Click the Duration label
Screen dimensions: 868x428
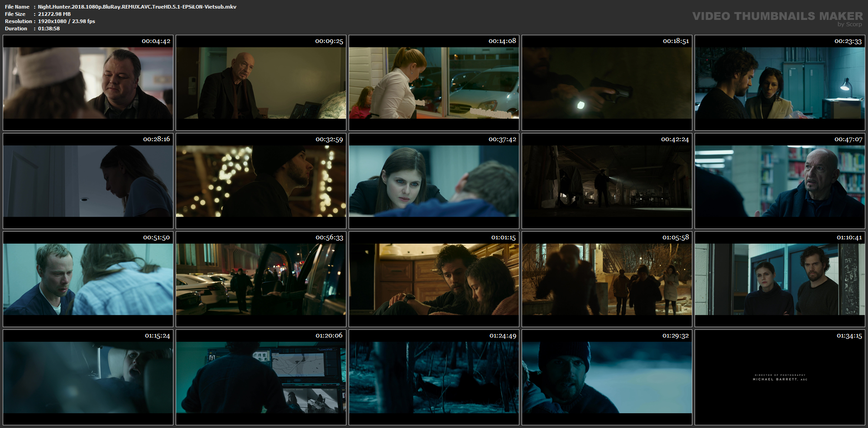tap(16, 29)
